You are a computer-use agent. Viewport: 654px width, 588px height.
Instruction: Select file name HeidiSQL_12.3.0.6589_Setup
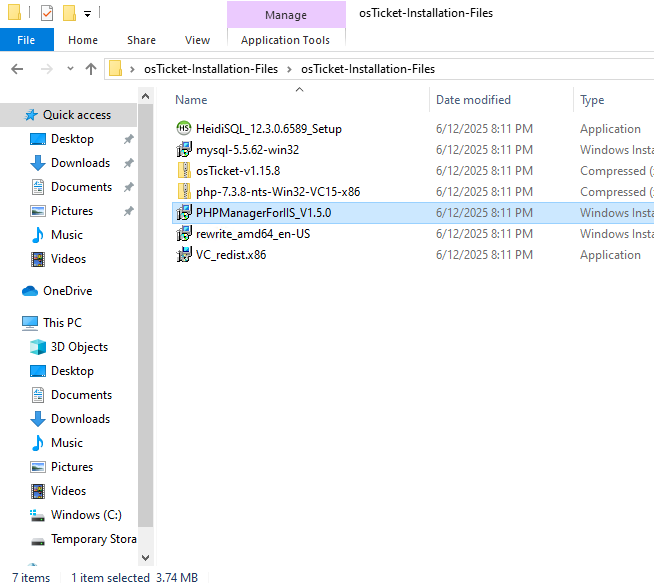point(269,129)
